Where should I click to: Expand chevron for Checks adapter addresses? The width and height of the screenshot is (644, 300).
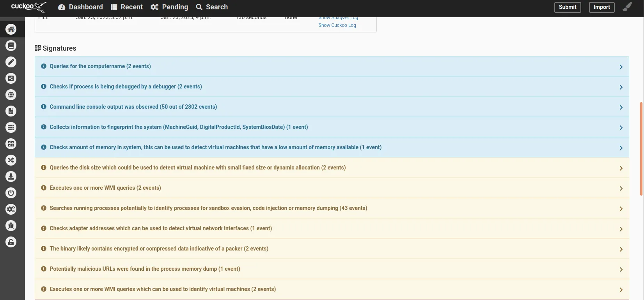tap(621, 229)
